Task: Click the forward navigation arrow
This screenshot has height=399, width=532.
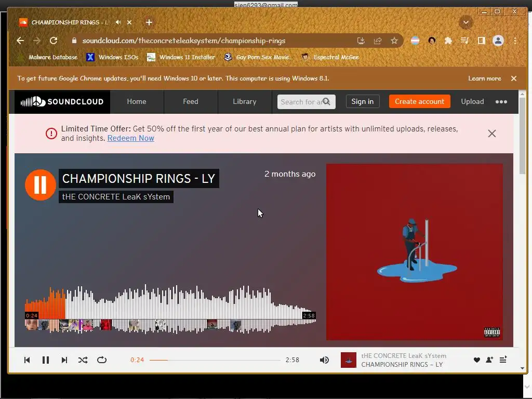Action: 37,41
